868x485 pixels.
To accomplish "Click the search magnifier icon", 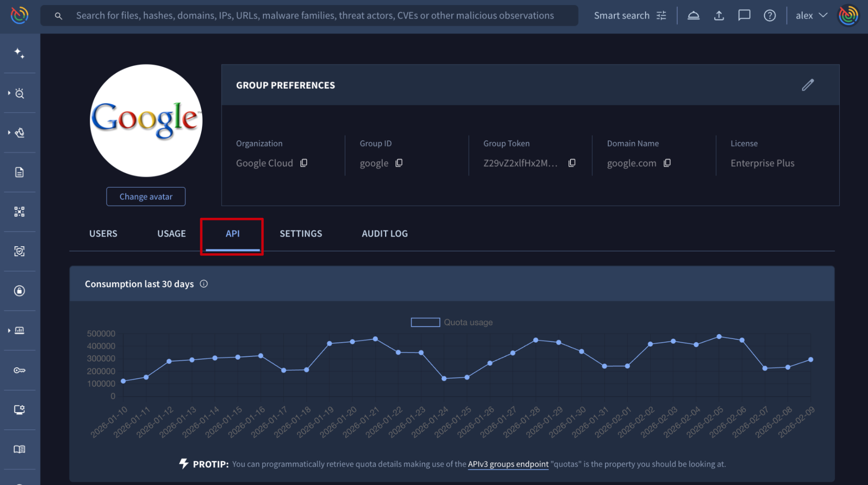I will (x=58, y=16).
